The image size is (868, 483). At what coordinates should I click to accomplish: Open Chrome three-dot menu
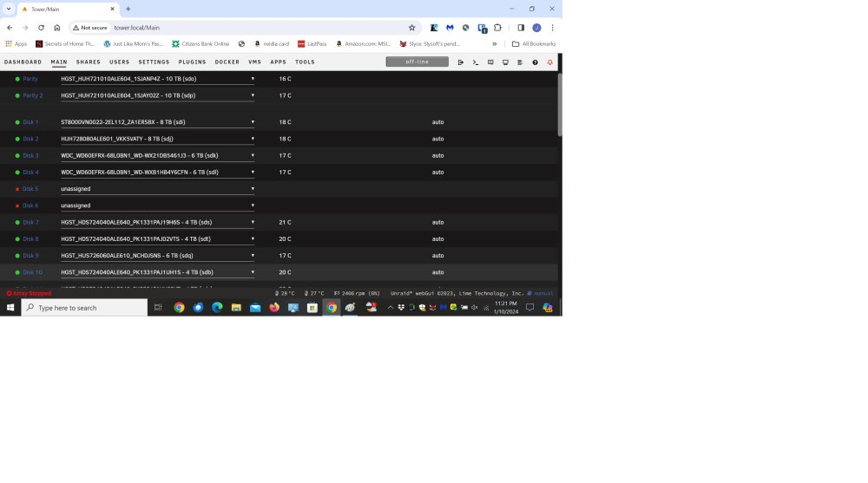[x=552, y=28]
